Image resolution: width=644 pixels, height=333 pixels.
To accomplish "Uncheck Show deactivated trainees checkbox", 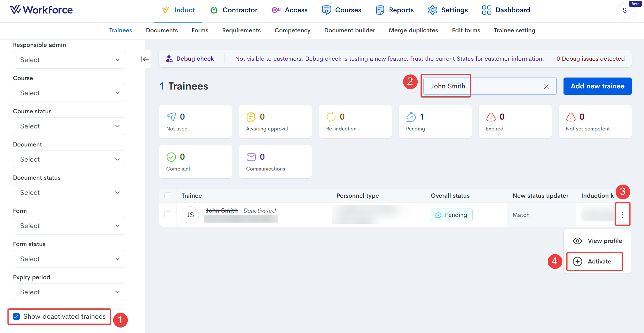I will (x=17, y=316).
